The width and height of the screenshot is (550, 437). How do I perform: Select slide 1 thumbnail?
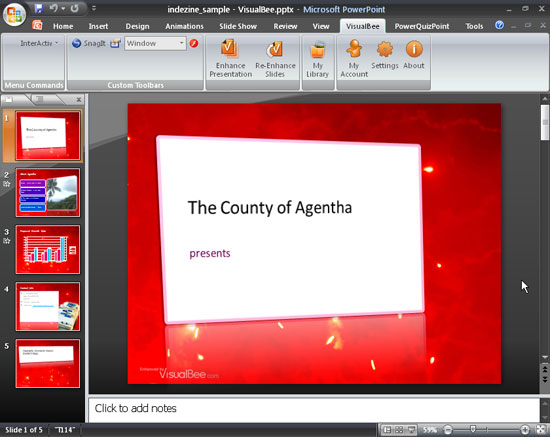pos(48,136)
